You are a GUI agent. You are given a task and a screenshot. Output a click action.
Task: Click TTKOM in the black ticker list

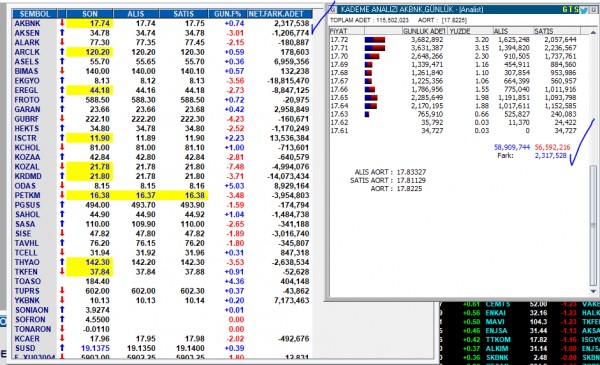pyautogui.click(x=497, y=340)
